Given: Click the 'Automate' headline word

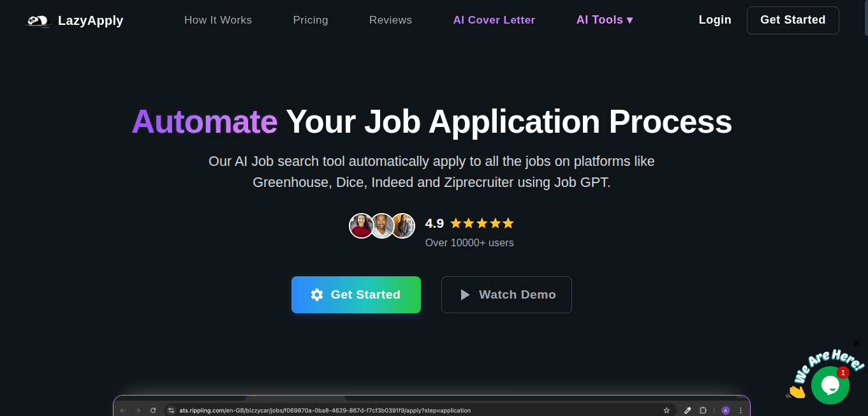Looking at the screenshot, I should (x=205, y=121).
